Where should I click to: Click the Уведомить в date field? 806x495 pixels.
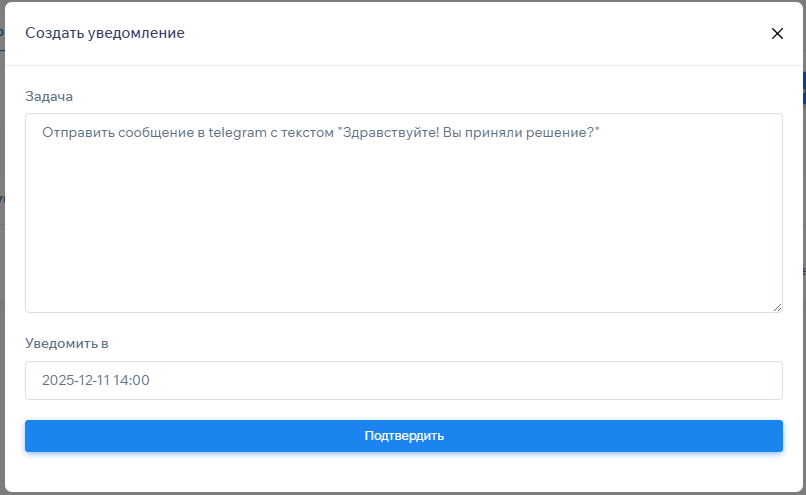(403, 380)
